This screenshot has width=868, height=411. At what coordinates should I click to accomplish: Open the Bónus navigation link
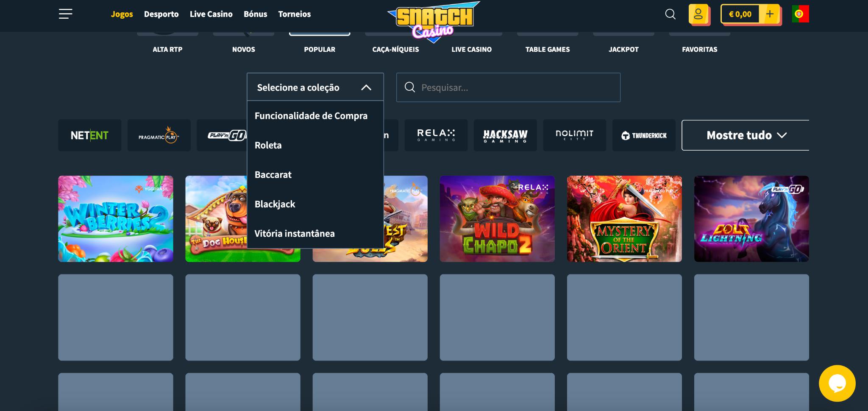256,14
